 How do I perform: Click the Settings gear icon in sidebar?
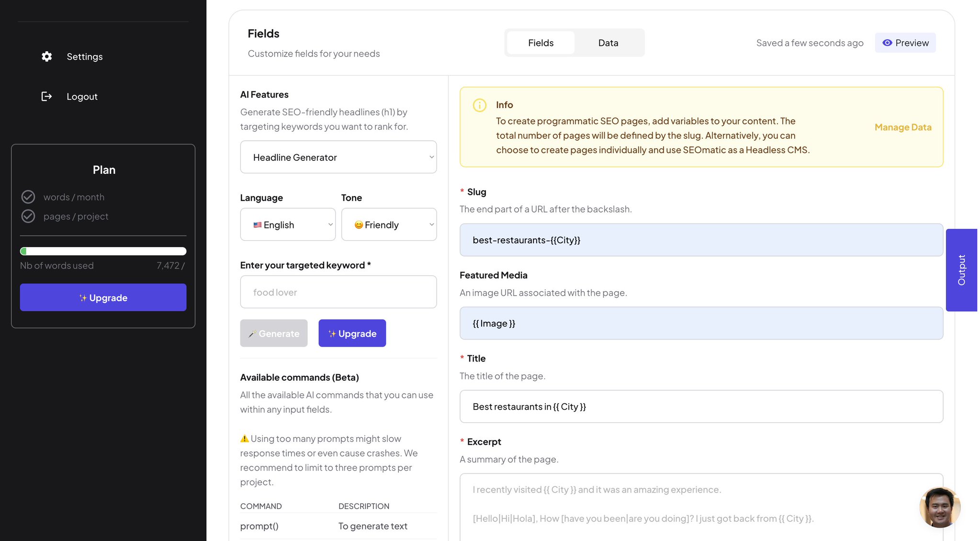[46, 56]
